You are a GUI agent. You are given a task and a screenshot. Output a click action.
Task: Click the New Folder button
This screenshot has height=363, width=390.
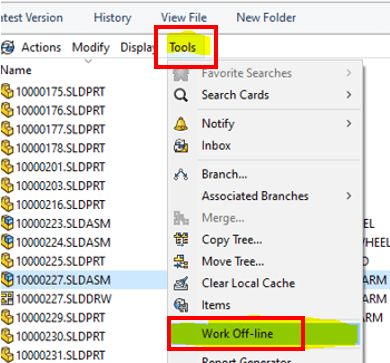click(266, 18)
